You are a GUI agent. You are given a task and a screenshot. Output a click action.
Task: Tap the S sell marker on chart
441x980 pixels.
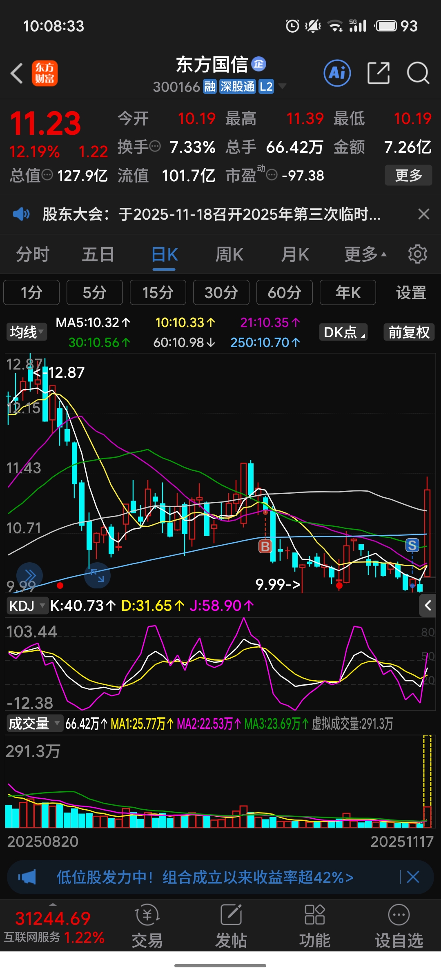(412, 545)
